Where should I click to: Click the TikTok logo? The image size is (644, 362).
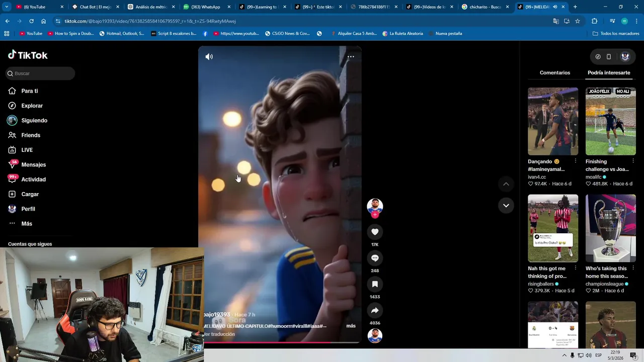click(x=28, y=55)
